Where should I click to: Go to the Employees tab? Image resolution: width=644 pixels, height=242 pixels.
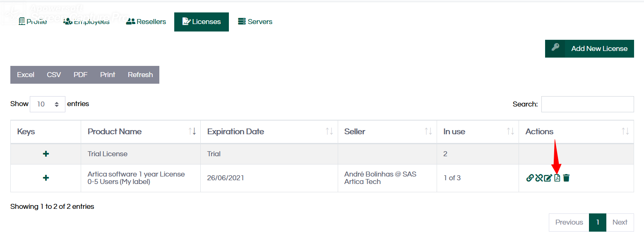(86, 22)
